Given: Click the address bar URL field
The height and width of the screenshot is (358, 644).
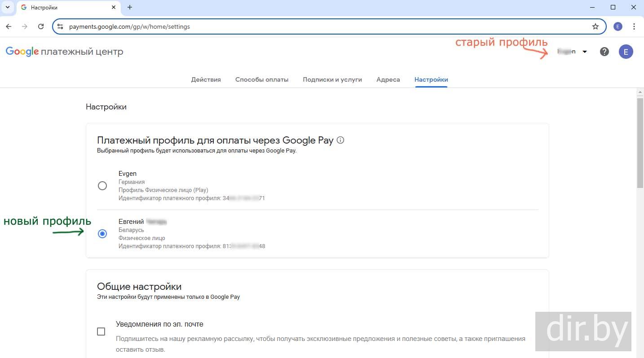Looking at the screenshot, I should pyautogui.click(x=314, y=26).
